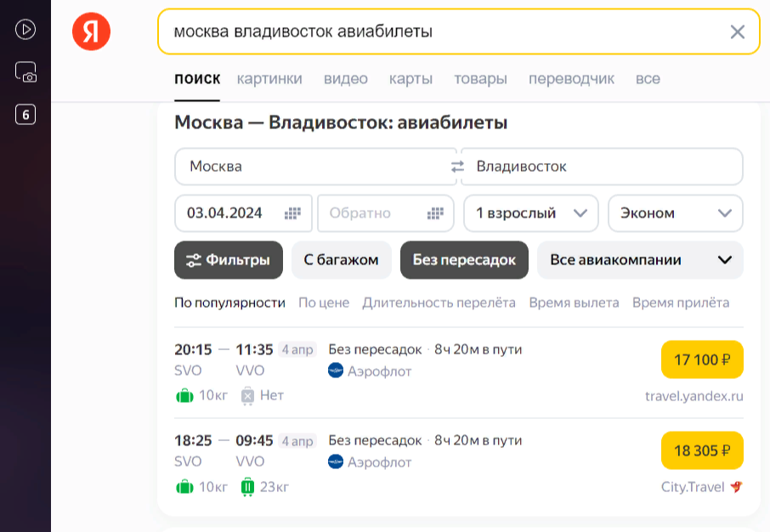Click the 18 305 ₽ price button
Viewport: 770px width, 532px height.
coord(702,450)
